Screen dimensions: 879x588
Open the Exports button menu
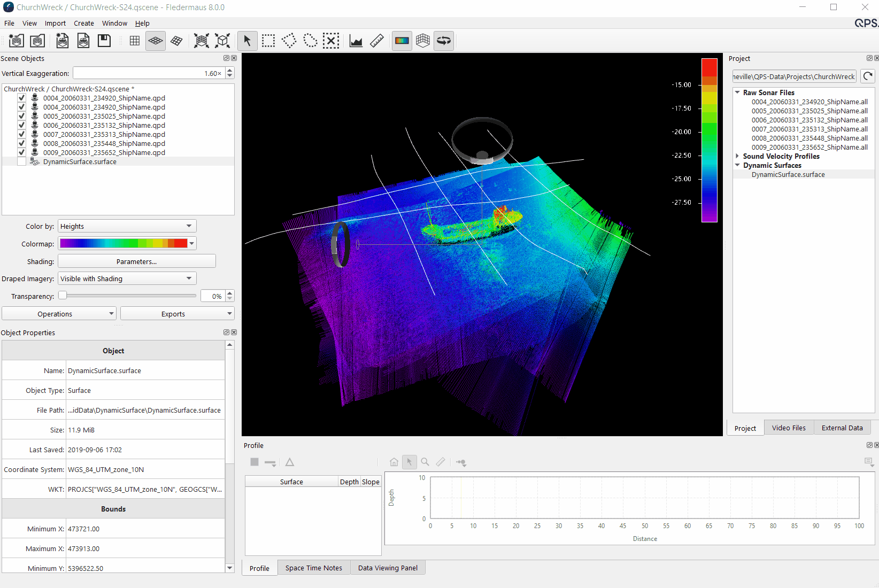point(177,314)
